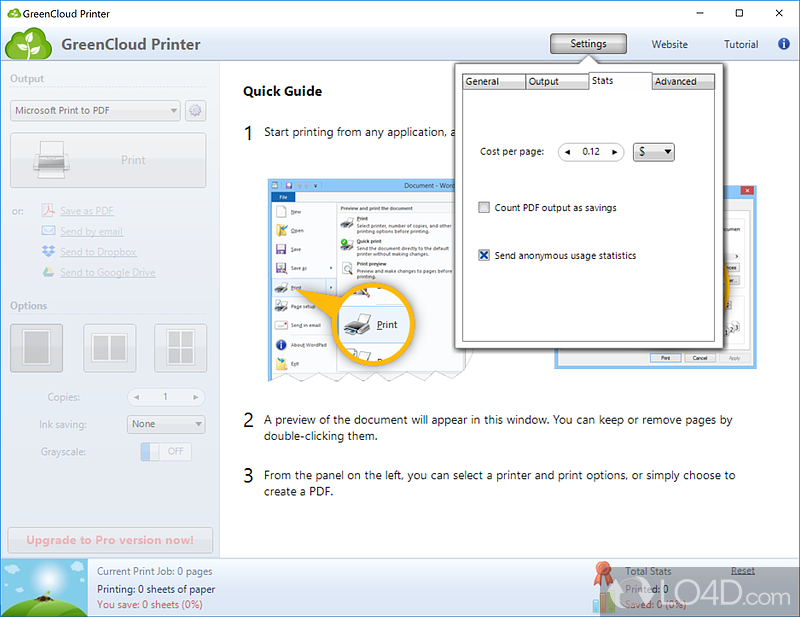The image size is (800, 617).
Task: Click the sunny hill eco image
Action: click(44, 587)
